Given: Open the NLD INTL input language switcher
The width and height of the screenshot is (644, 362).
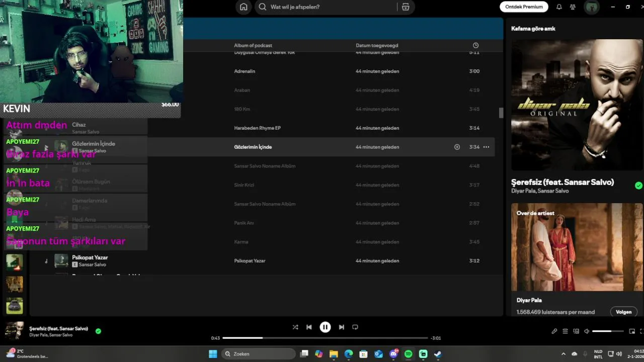Looking at the screenshot, I should coord(598,354).
